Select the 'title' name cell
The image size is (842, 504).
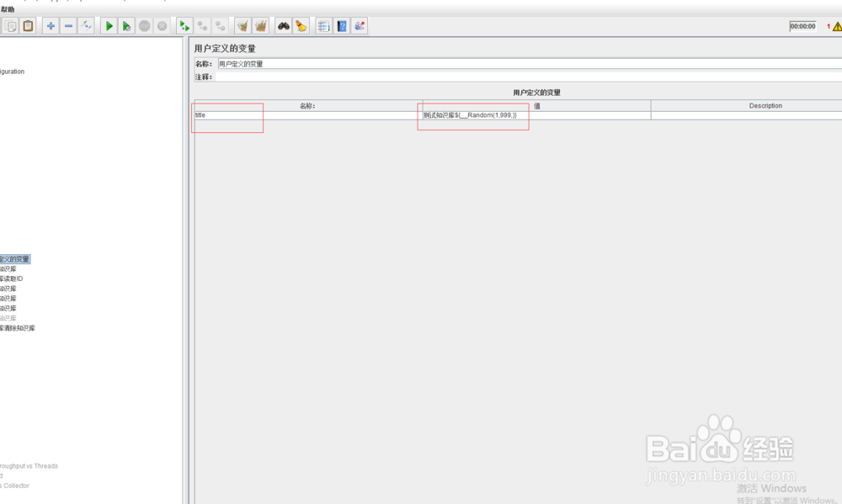click(308, 115)
